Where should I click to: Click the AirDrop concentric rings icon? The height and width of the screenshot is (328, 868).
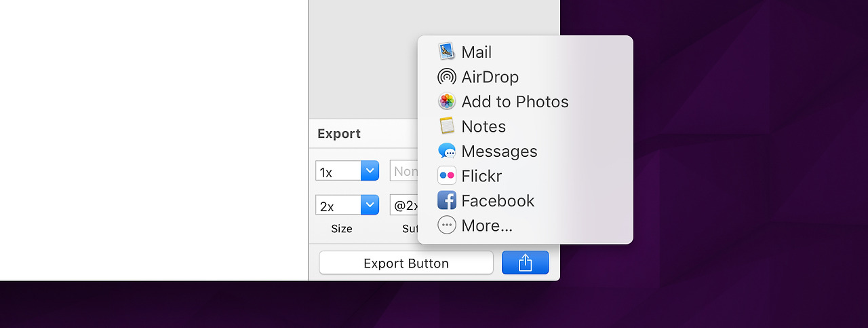pyautogui.click(x=446, y=77)
